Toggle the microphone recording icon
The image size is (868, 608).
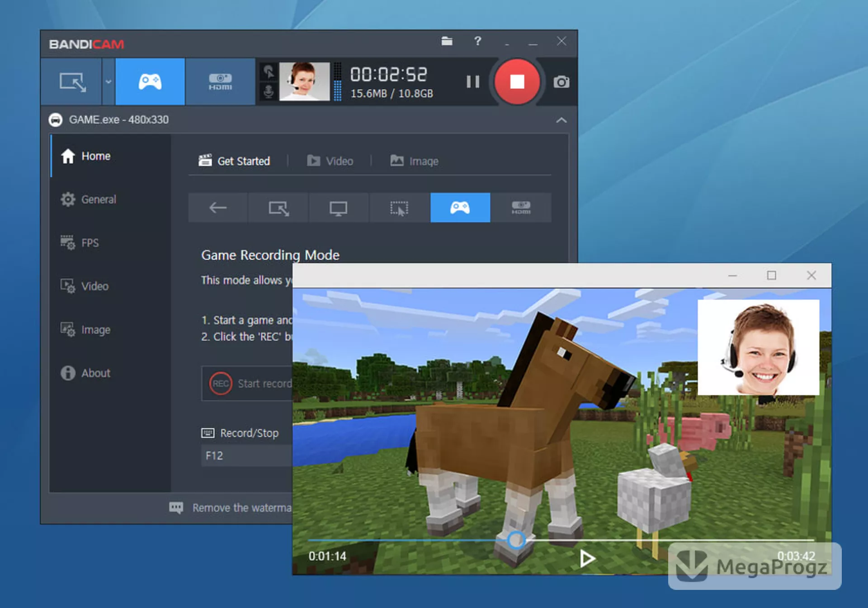click(269, 92)
